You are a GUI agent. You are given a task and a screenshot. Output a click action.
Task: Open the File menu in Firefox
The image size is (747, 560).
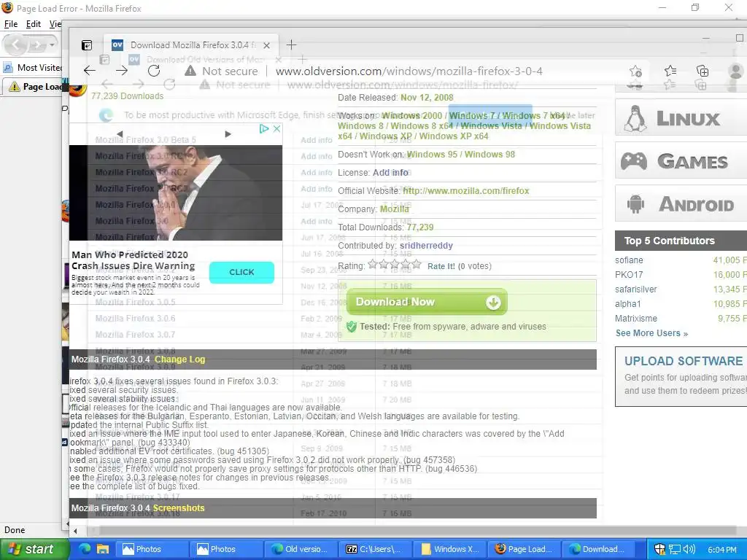10,24
